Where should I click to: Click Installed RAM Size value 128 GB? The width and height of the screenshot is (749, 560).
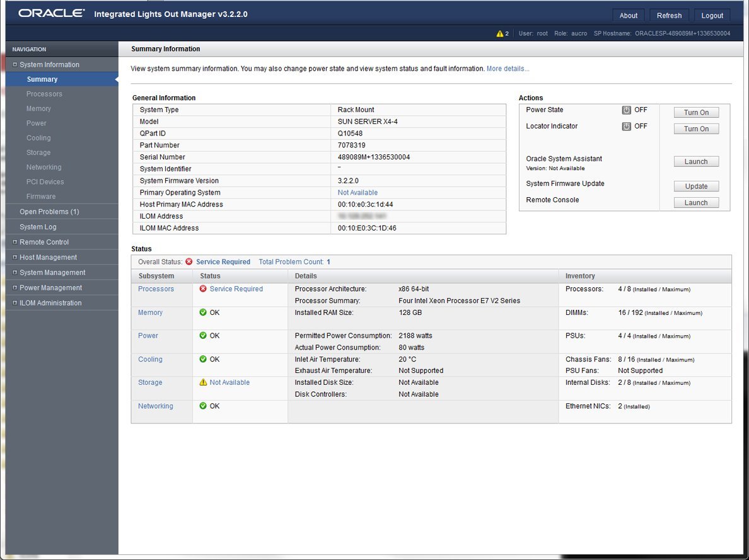coord(410,312)
